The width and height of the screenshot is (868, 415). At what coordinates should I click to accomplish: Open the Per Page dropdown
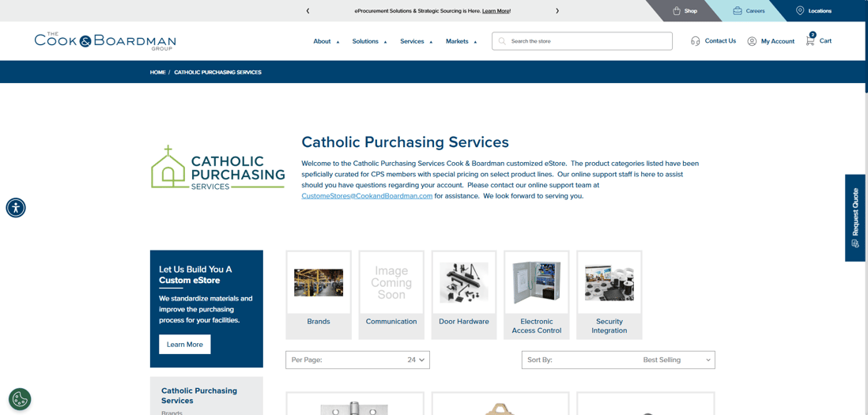point(357,360)
